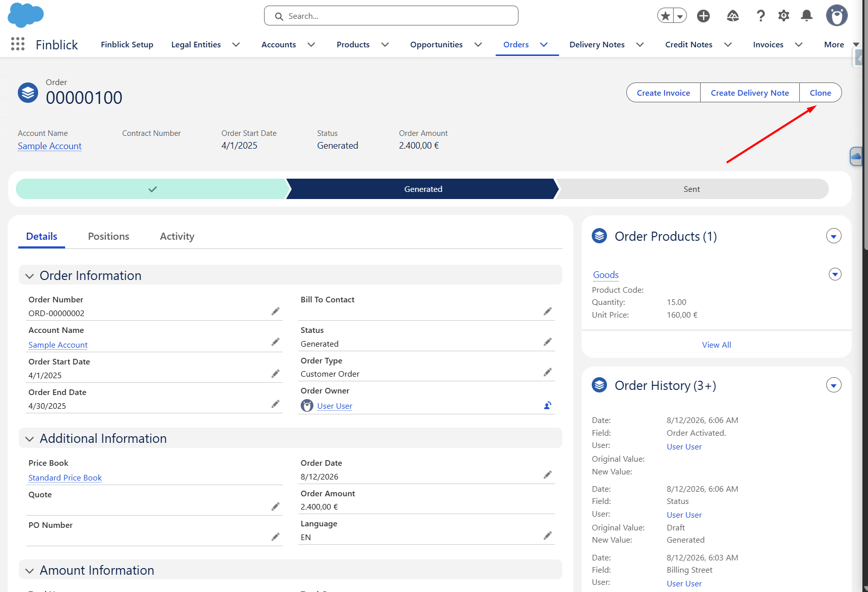Edit Order Date field pencil

[547, 474]
